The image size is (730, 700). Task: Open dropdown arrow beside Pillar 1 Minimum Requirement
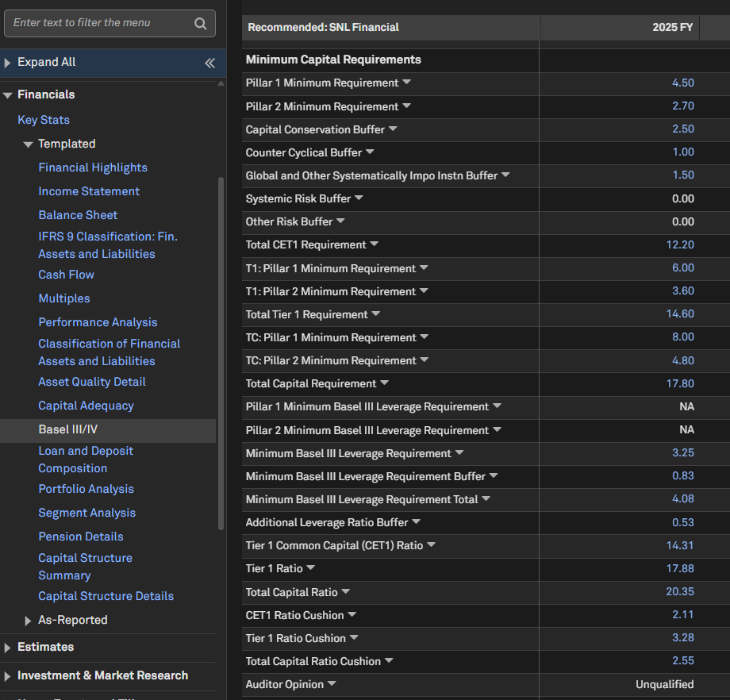(x=406, y=83)
